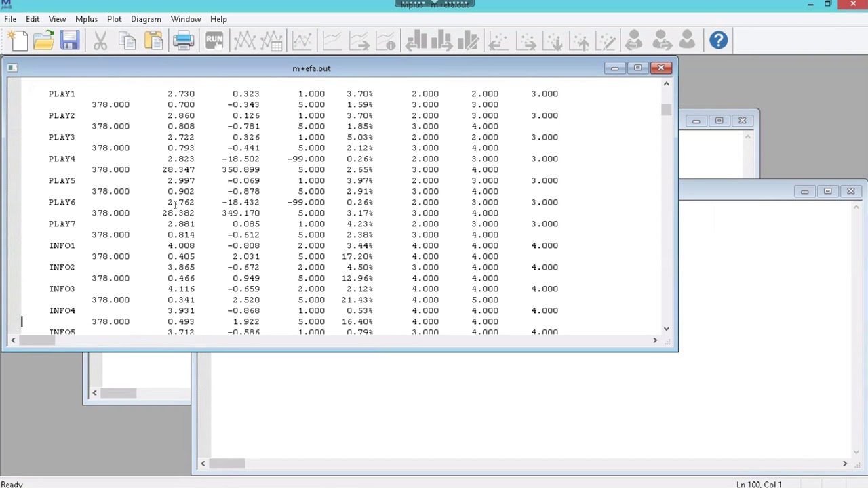Click the Ln 100, Col 1 status indicator

coord(759,484)
